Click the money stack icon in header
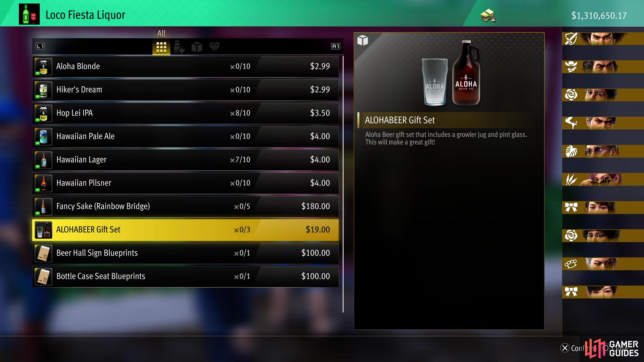644x362 pixels. pyautogui.click(x=488, y=16)
